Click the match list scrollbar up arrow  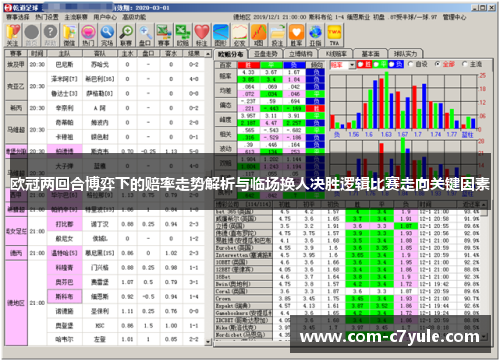208,54
